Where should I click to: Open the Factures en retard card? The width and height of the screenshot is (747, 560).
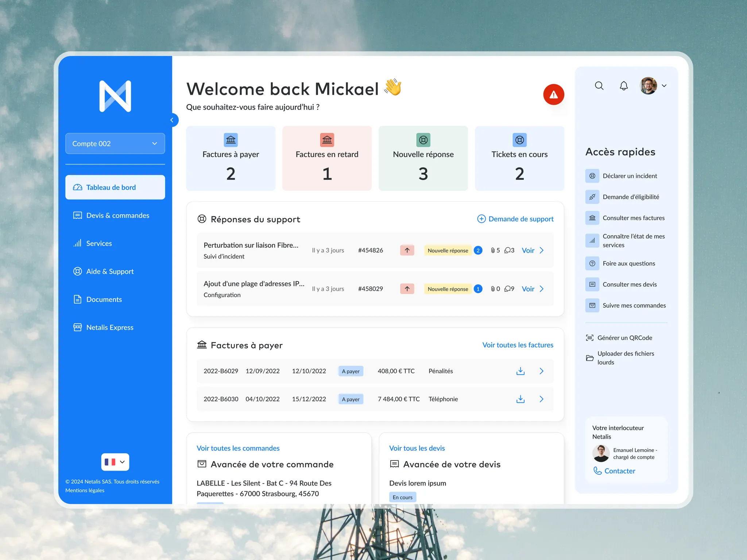[327, 158]
